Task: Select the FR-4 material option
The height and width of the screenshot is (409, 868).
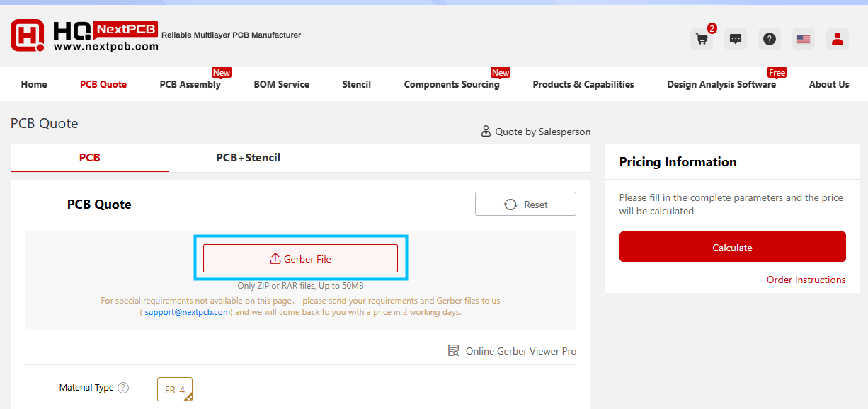Action: [x=174, y=389]
